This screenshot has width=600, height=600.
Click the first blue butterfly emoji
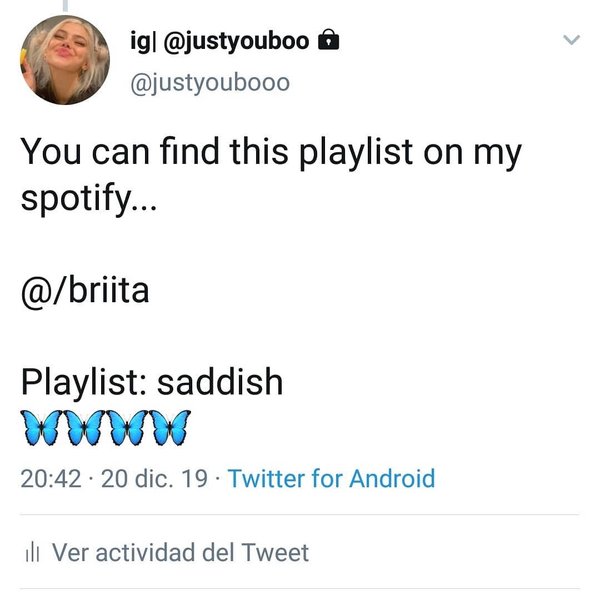[42, 428]
